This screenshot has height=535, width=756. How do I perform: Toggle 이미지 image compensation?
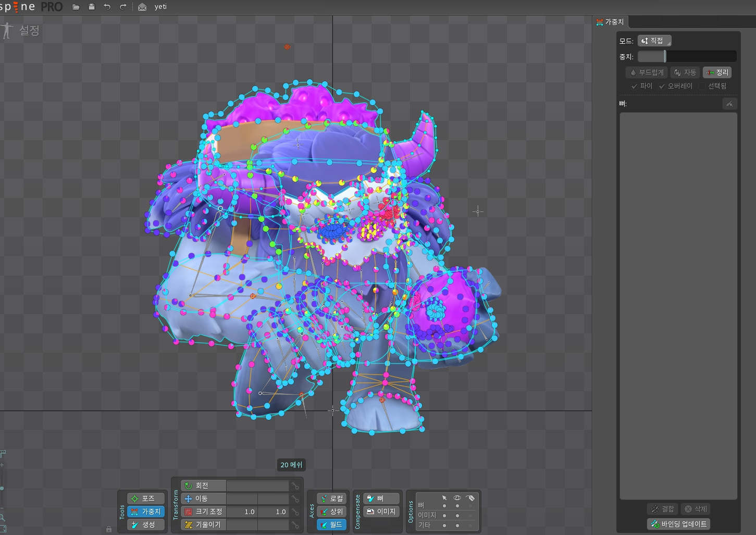coord(381,512)
